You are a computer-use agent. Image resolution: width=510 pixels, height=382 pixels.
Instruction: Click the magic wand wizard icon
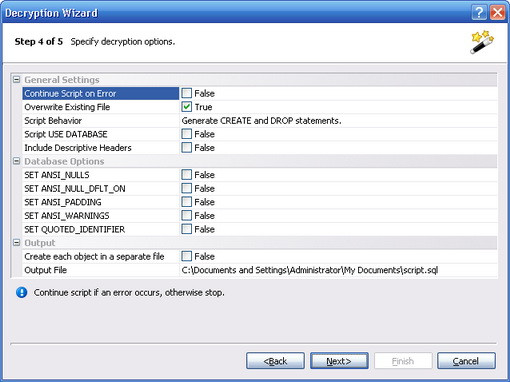pyautogui.click(x=482, y=42)
